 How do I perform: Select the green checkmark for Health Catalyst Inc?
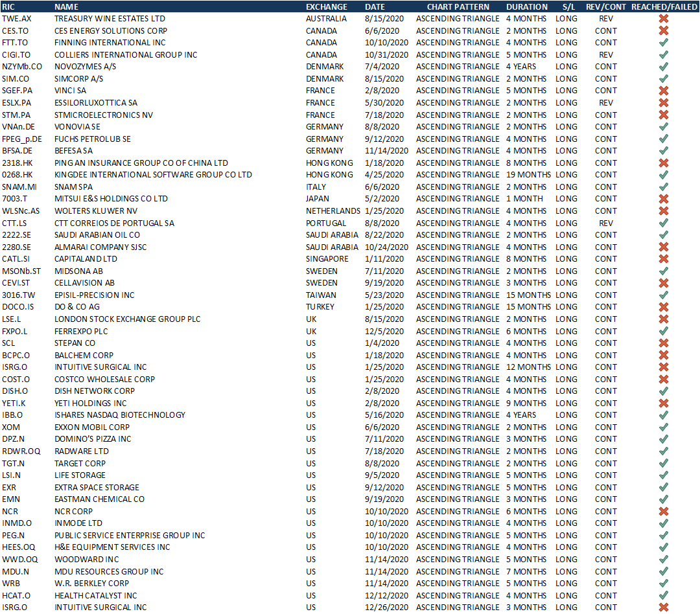(x=664, y=595)
